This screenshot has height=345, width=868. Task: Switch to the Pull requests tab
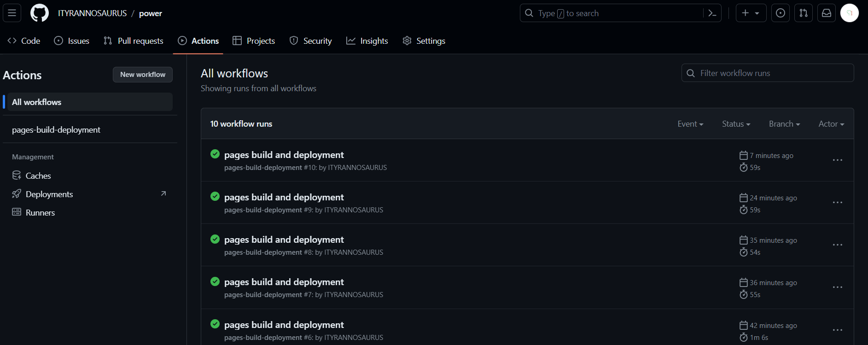pyautogui.click(x=134, y=41)
